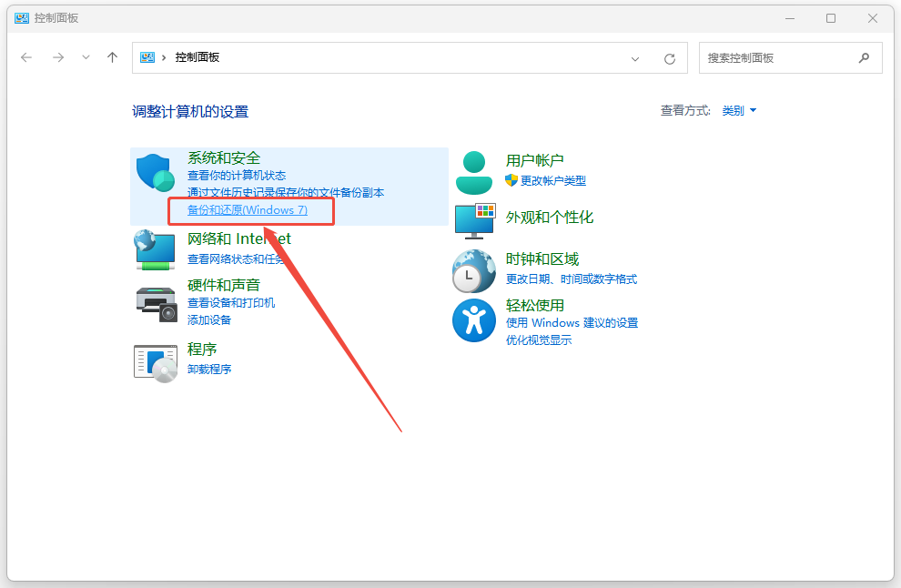
Task: Click the search magnifier icon
Action: (x=864, y=58)
